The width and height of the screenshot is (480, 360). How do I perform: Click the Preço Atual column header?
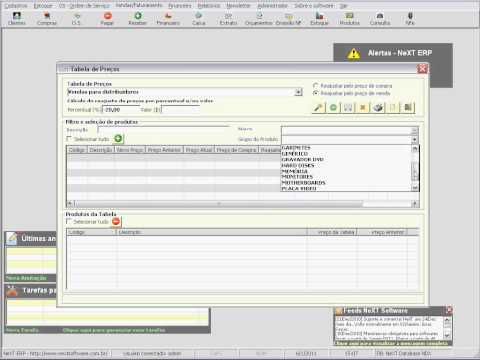coord(199,150)
